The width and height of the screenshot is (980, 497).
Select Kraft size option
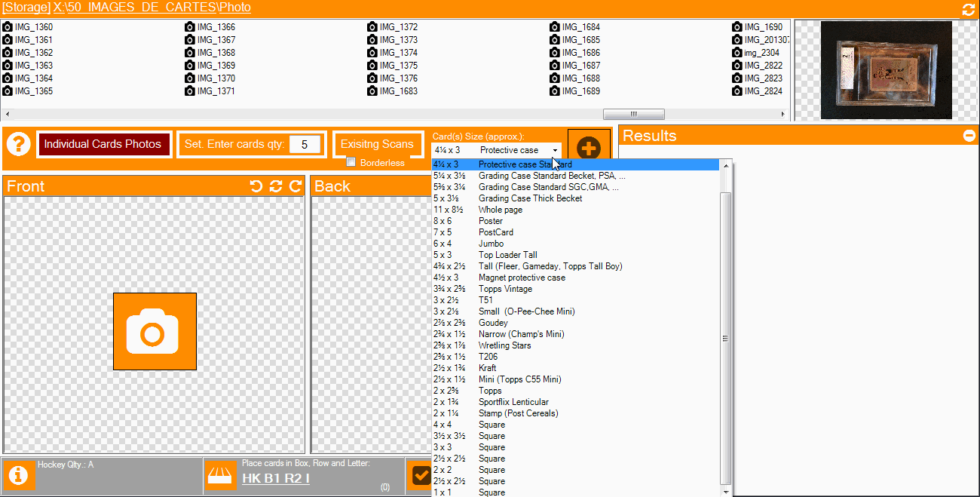575,368
